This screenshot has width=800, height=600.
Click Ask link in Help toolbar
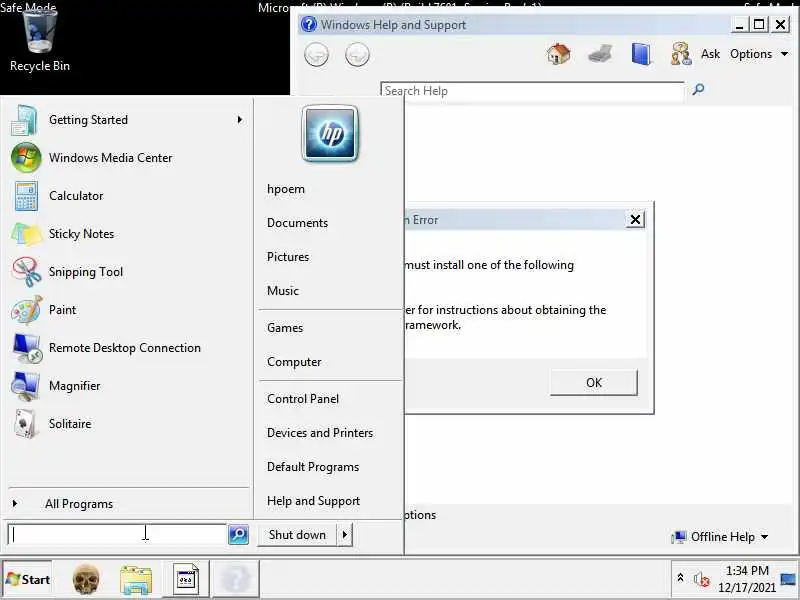(x=710, y=54)
